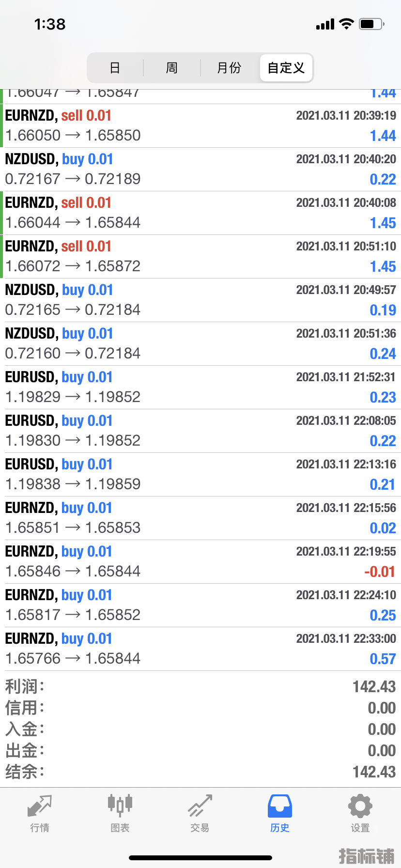Open EURNZD buy trade with 0.57 profit
Viewport: 401px width, 868px height.
coord(200,649)
